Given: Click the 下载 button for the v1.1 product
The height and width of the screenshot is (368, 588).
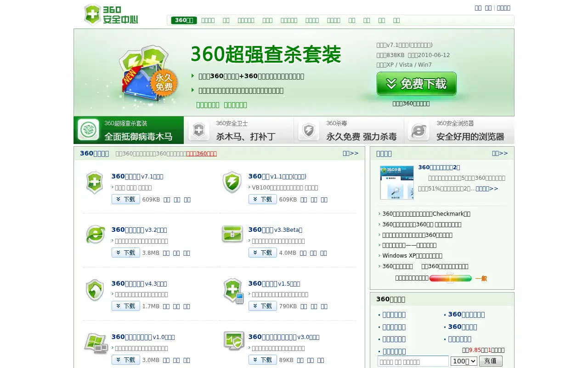Looking at the screenshot, I should click(263, 199).
